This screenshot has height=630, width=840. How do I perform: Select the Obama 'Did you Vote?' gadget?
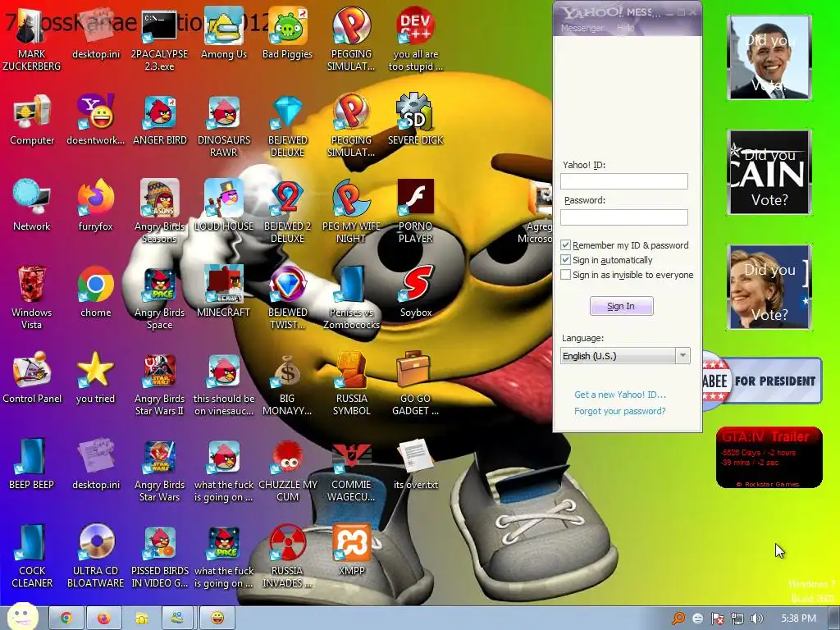(x=769, y=57)
